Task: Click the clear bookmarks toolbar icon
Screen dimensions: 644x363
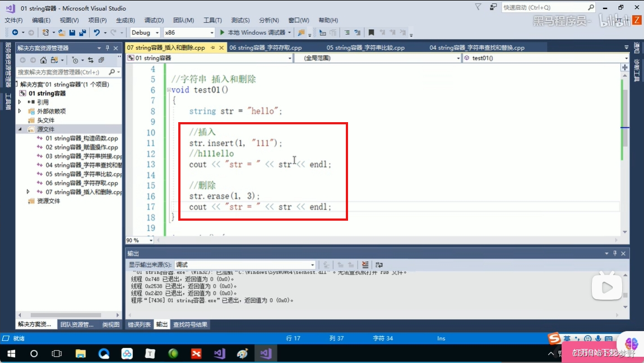Action: [403, 32]
